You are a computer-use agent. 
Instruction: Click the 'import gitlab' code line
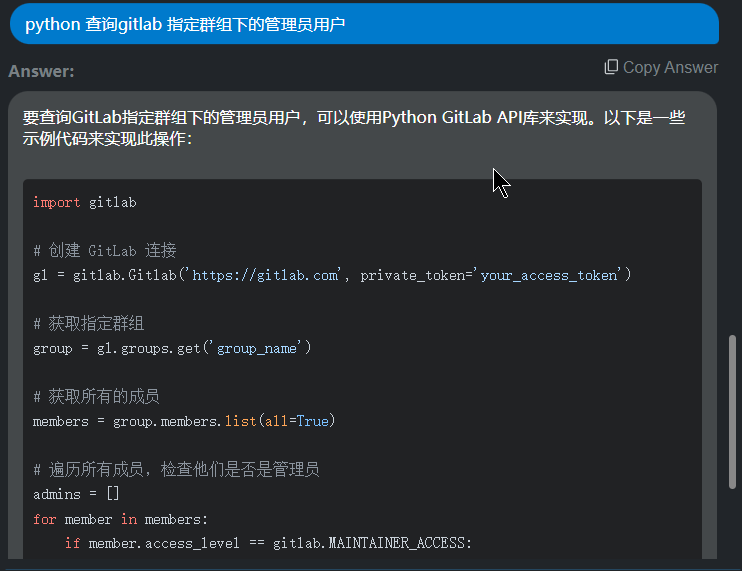click(x=85, y=202)
